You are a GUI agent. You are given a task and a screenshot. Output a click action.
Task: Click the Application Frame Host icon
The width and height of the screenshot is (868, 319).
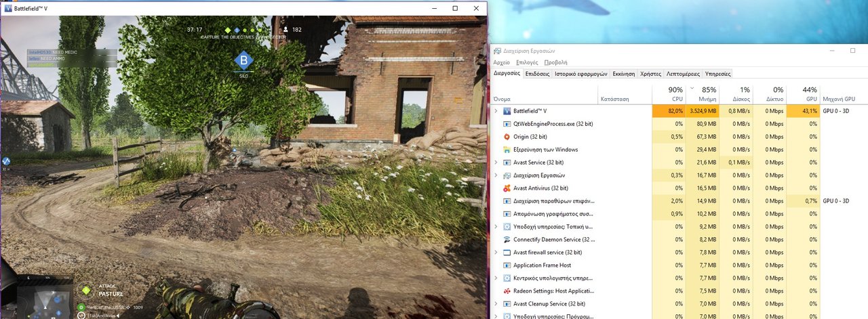(x=507, y=265)
